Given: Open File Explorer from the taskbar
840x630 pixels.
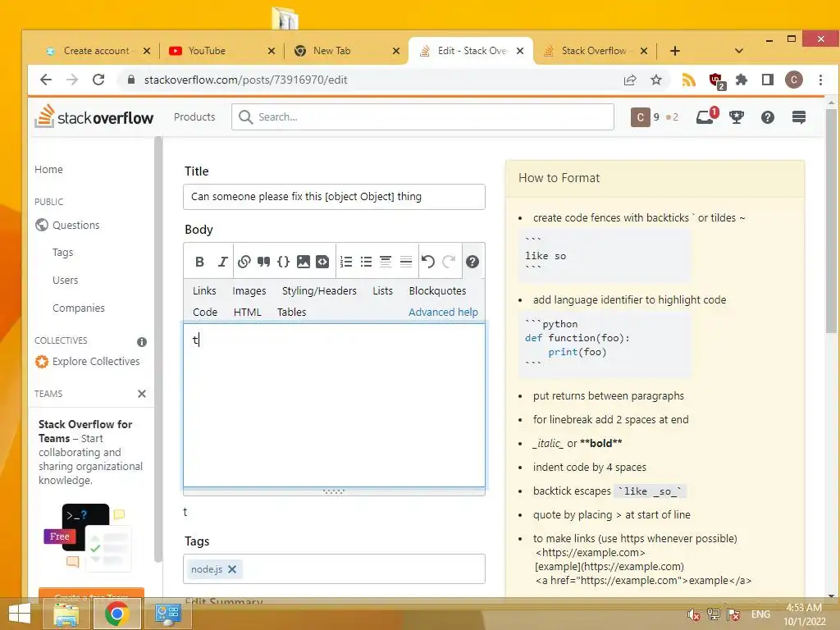Looking at the screenshot, I should coord(66,614).
